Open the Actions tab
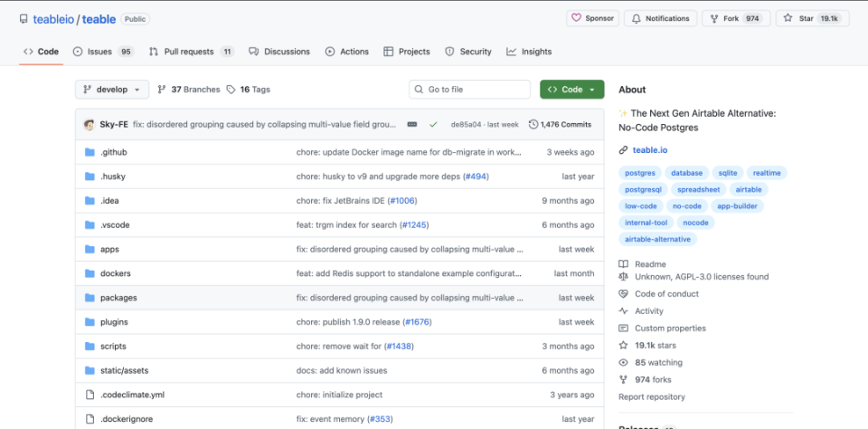The image size is (868, 429). coord(347,52)
